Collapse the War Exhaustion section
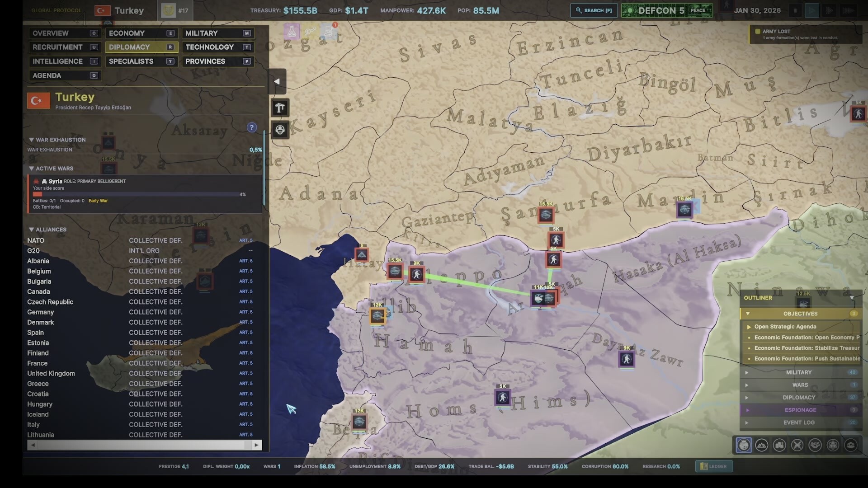This screenshot has height=488, width=868. tap(31, 140)
